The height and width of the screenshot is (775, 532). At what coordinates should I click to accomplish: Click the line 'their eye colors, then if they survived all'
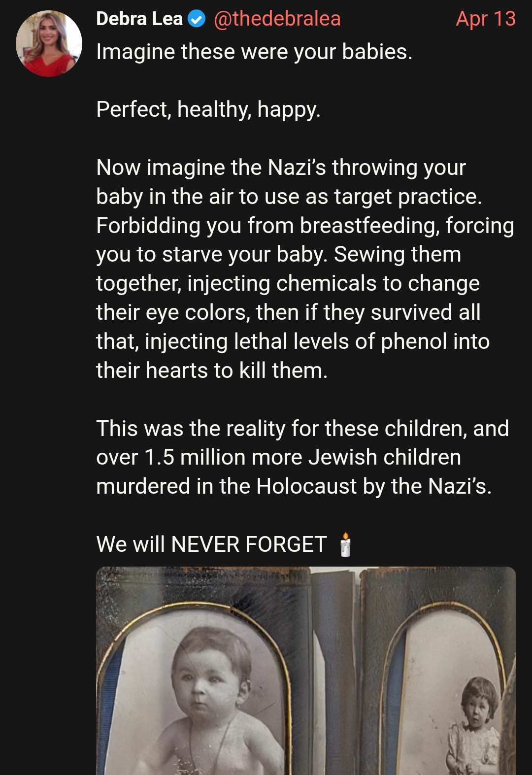pos(288,312)
